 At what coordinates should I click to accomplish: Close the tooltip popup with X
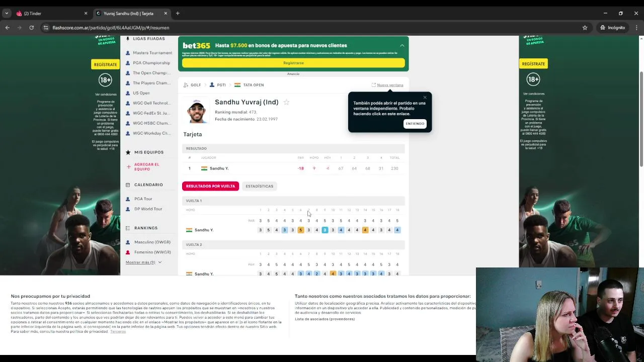click(x=425, y=98)
